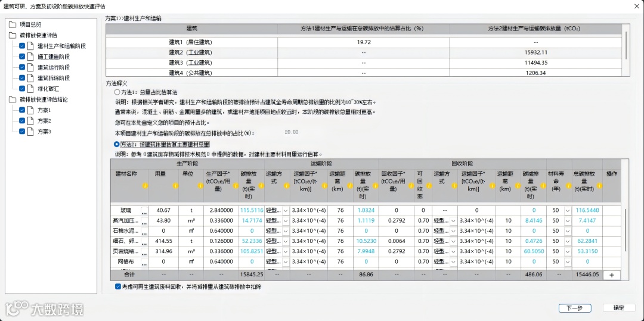Click 下一步 button
This screenshot has width=644, height=321.
click(575, 308)
